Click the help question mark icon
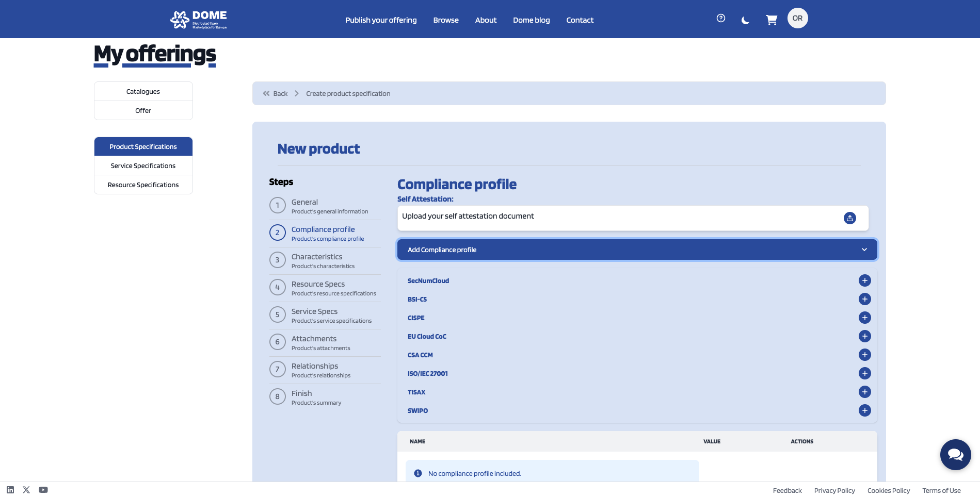 click(720, 19)
